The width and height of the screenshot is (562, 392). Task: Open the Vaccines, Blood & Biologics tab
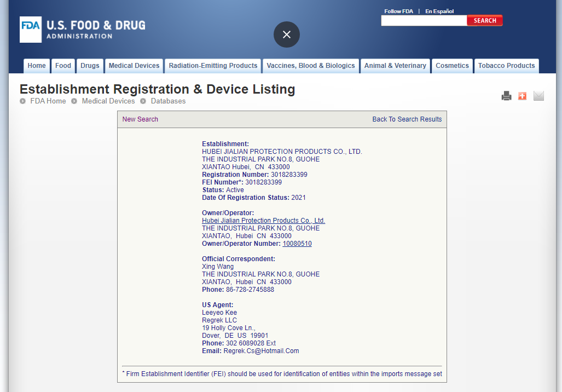pyautogui.click(x=311, y=66)
